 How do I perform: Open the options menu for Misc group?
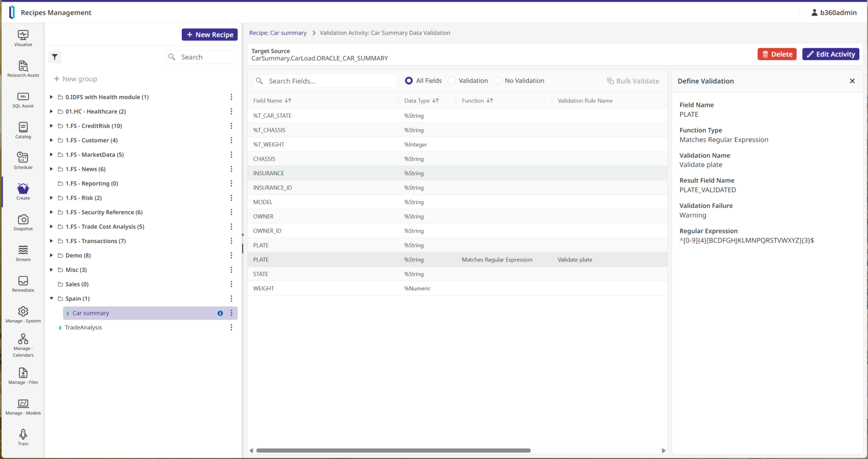(231, 270)
